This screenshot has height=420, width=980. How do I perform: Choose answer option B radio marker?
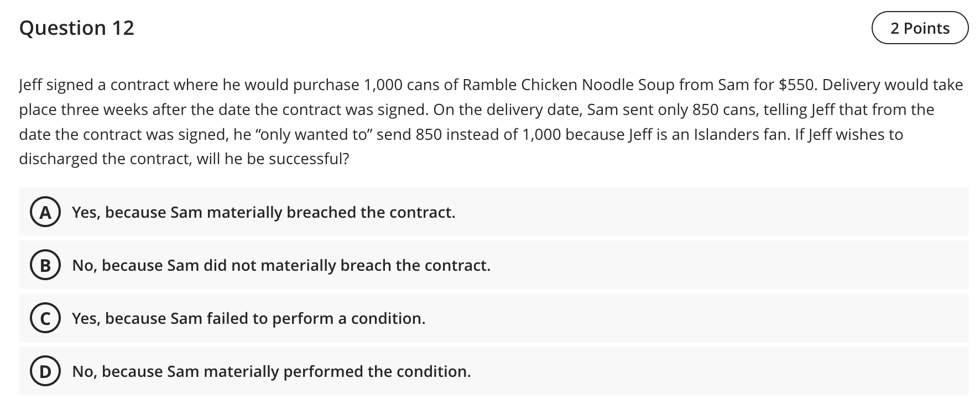pos(46,265)
